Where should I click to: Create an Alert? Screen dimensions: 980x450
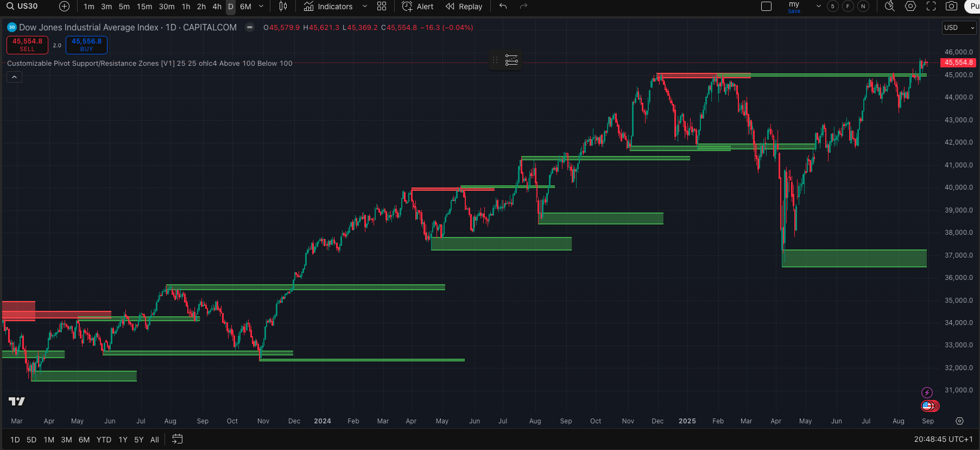[x=418, y=7]
